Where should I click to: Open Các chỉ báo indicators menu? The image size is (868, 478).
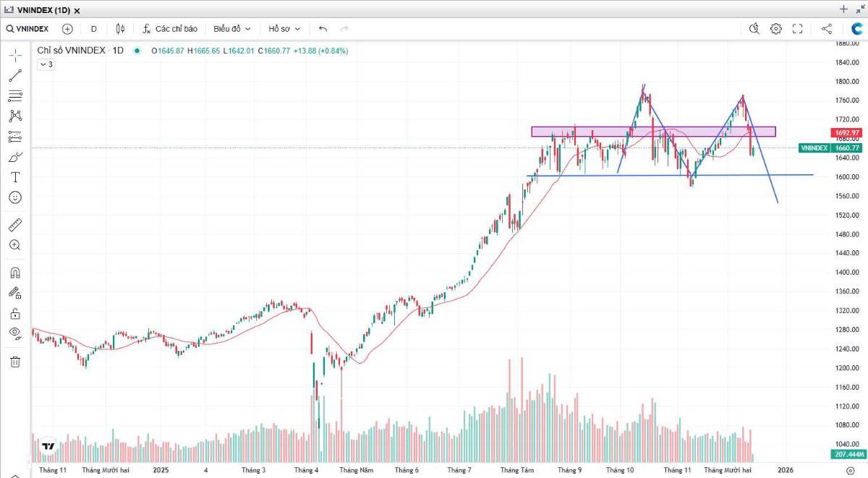[x=169, y=29]
